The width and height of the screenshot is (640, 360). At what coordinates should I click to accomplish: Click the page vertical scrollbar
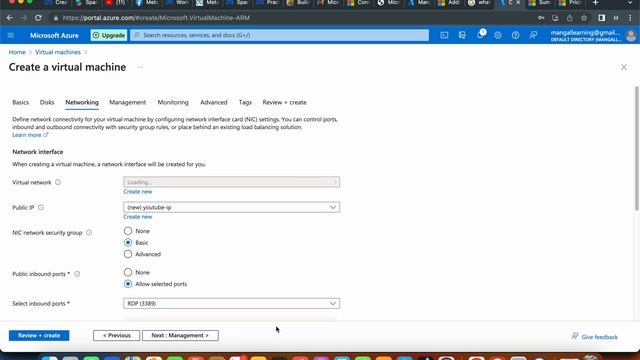(x=637, y=149)
